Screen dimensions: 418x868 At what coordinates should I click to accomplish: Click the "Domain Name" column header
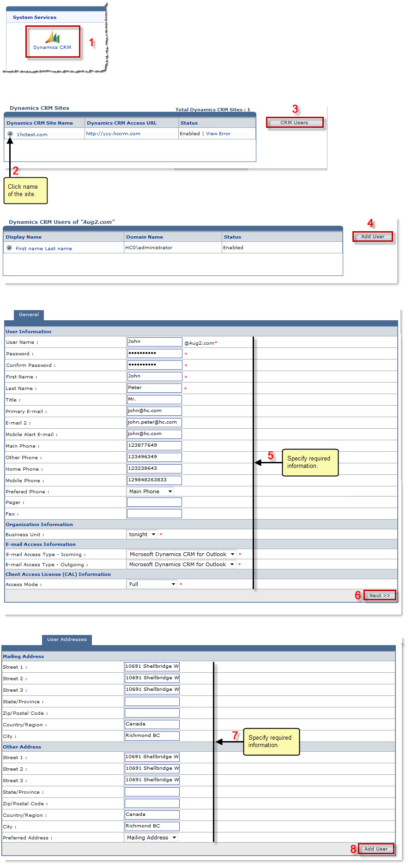point(145,237)
